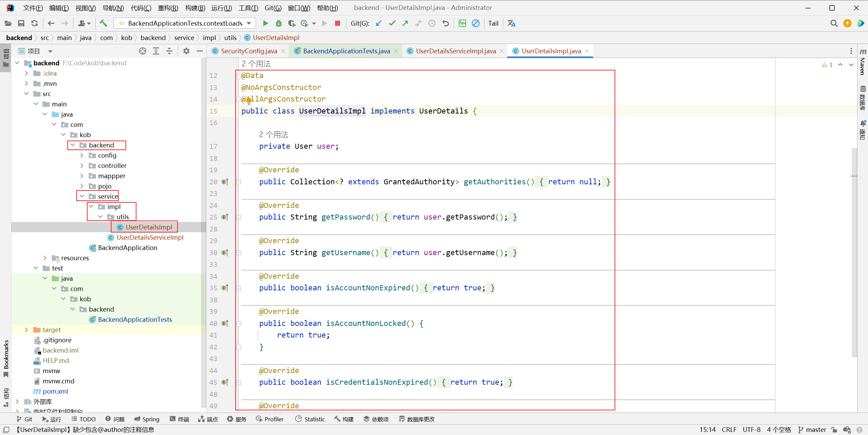Viewport: 868px width, 435px height.
Task: Rollback changes with the undo arrow
Action: coord(445,23)
